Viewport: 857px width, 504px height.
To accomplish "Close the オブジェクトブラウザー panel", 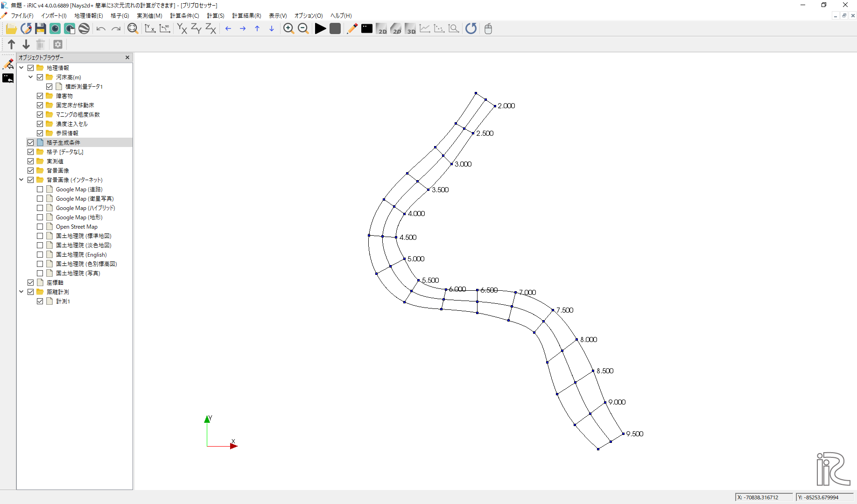I will coord(127,57).
